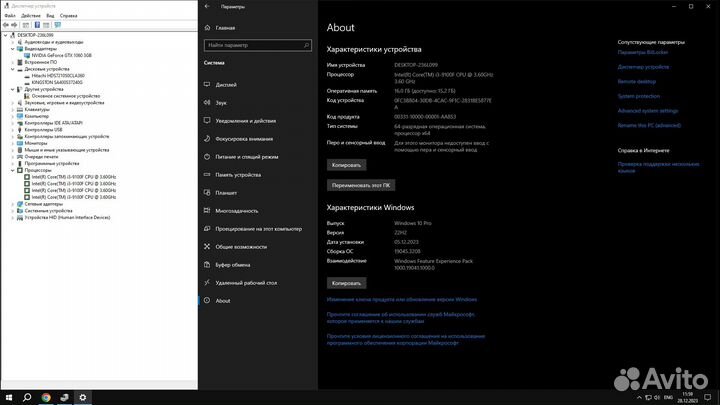The image size is (720, 405).
Task: Select Устройства HID (Human Interface Devices) category
Action: click(67, 218)
